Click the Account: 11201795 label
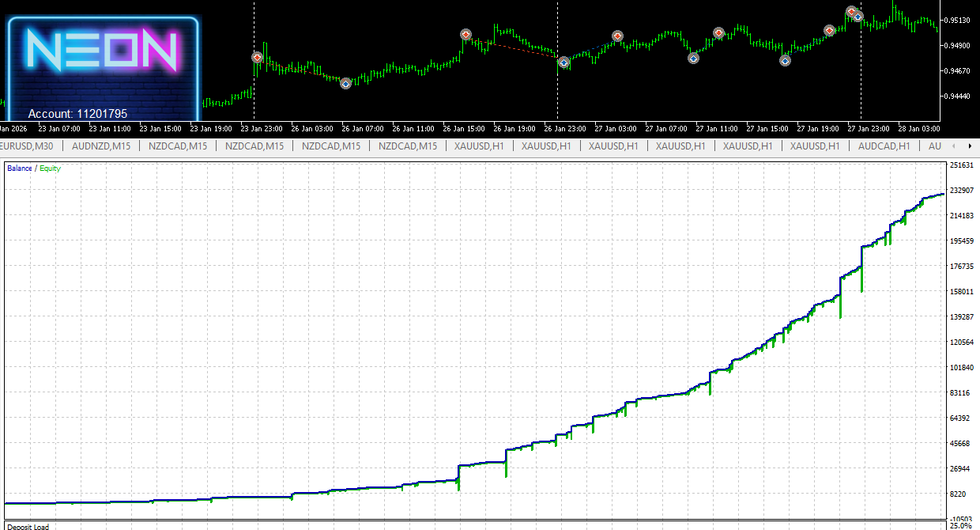Viewport: 980px width, 530px height. [77, 114]
